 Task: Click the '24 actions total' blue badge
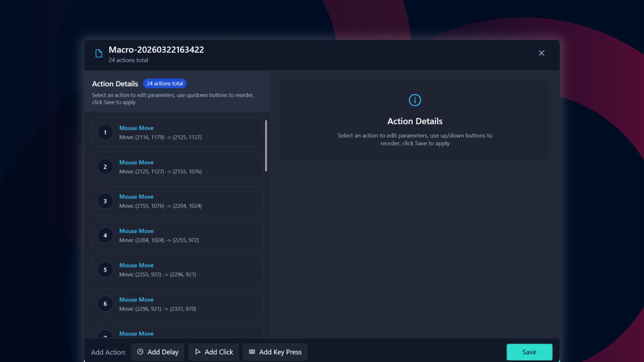tap(165, 83)
